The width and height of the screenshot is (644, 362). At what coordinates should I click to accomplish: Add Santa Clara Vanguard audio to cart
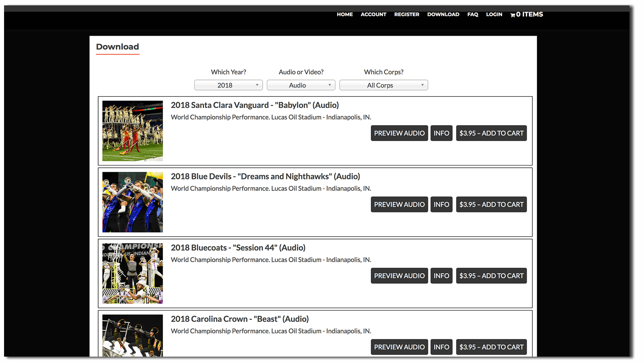pyautogui.click(x=491, y=133)
